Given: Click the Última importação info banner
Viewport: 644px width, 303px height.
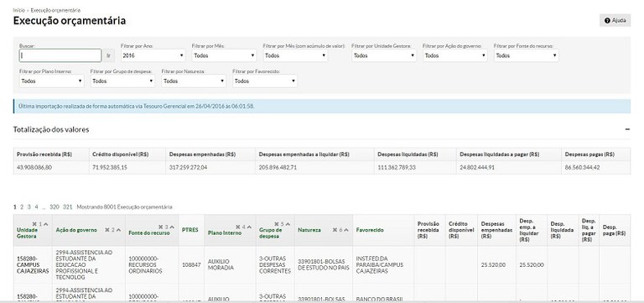Looking at the screenshot, I should tap(322, 106).
